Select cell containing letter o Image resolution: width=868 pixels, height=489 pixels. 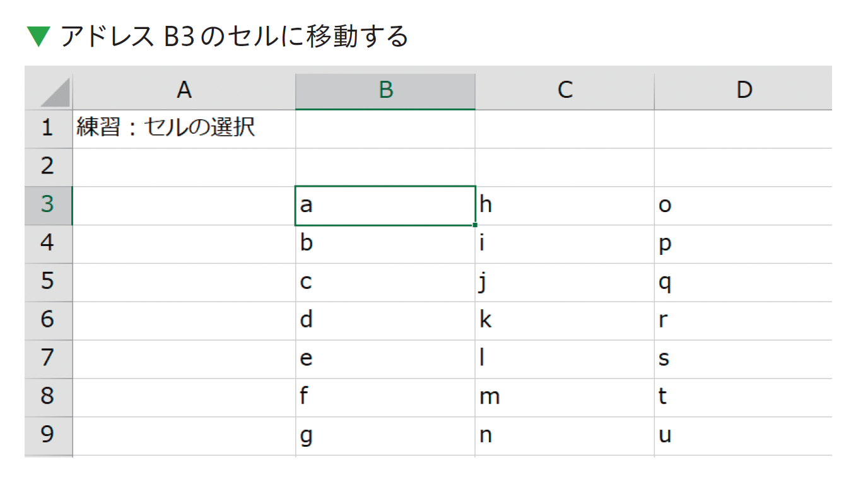click(743, 206)
